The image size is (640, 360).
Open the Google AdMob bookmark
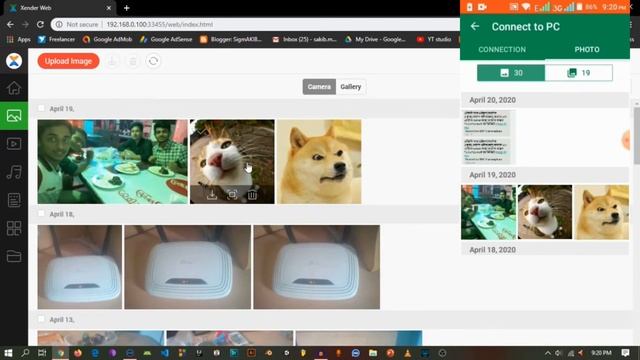click(107, 39)
